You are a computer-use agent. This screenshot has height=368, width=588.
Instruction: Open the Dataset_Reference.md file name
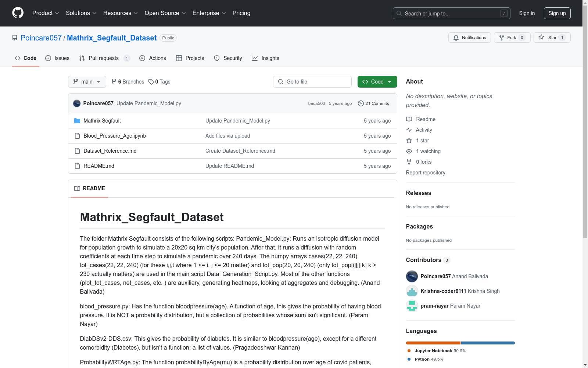click(110, 151)
